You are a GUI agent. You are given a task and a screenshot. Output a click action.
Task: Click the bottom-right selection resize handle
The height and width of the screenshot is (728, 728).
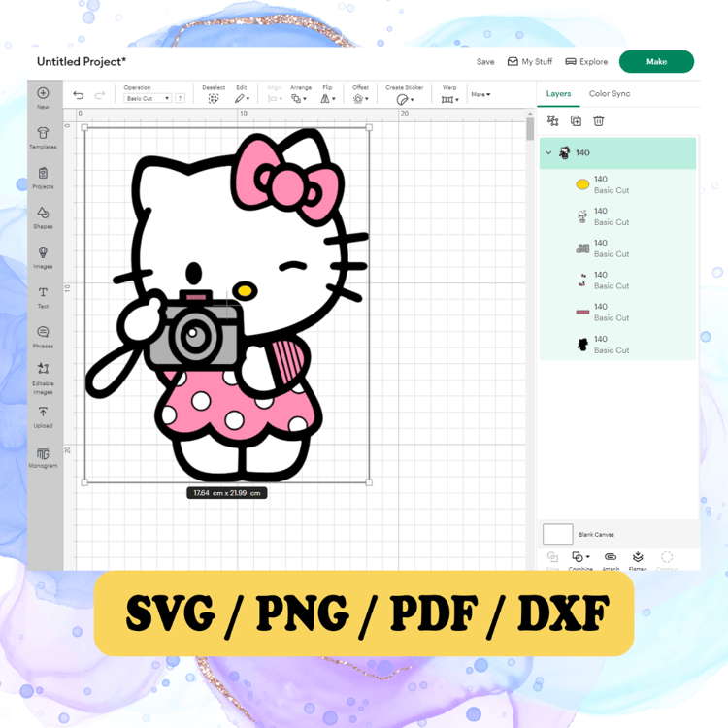[369, 482]
